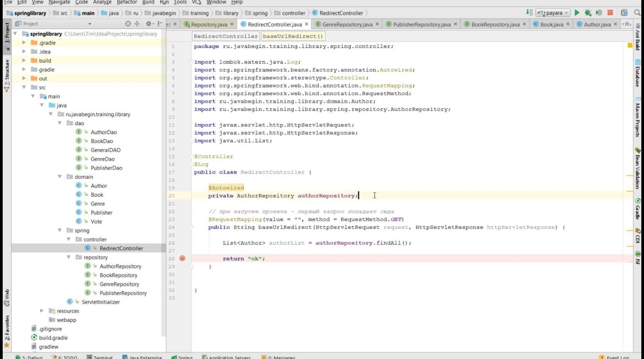Select AuthorDao in the project tree
The height and width of the screenshot is (359, 644).
pos(103,132)
